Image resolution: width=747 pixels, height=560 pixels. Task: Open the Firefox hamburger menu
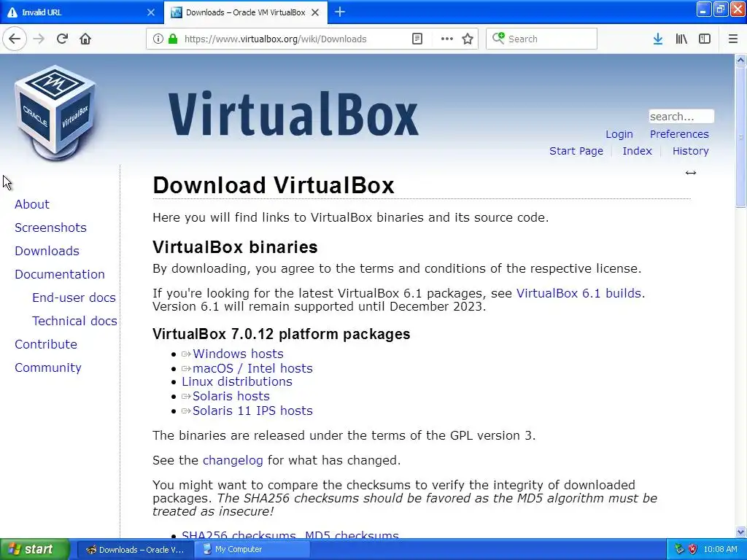pyautogui.click(x=733, y=39)
